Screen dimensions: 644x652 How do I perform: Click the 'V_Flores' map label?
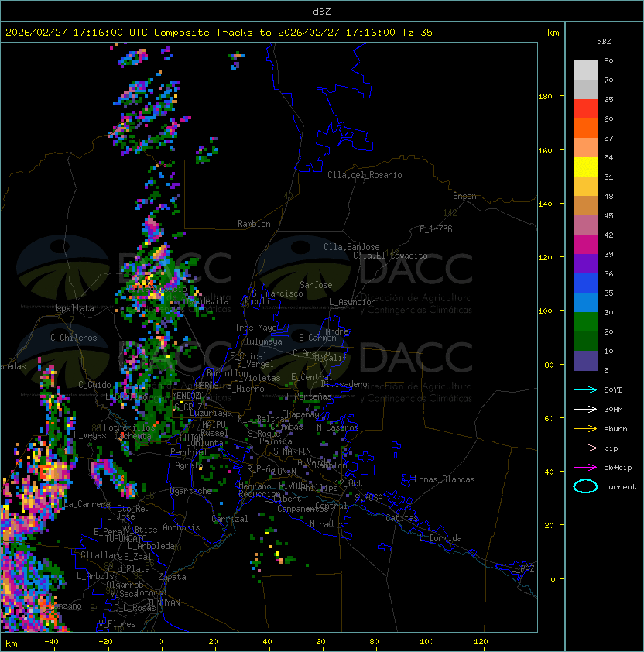tap(117, 624)
